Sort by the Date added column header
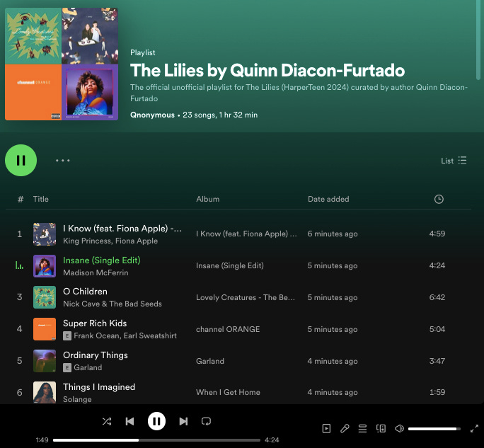Viewport: 484px width, 448px height. point(328,199)
